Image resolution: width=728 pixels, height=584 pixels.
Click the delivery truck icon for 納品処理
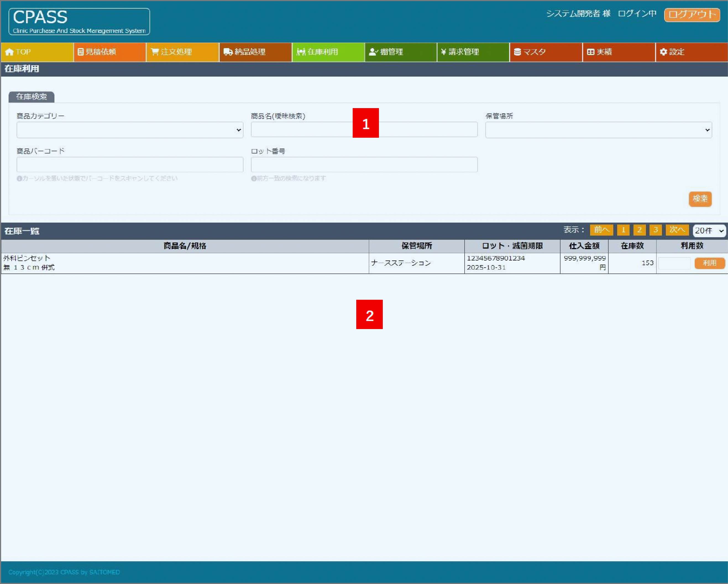(228, 52)
